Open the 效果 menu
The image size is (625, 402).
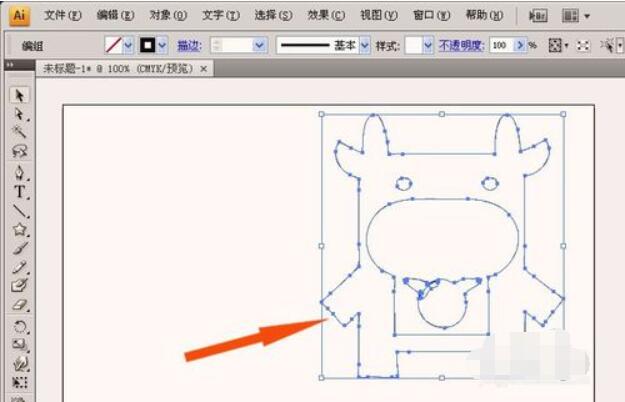point(326,15)
